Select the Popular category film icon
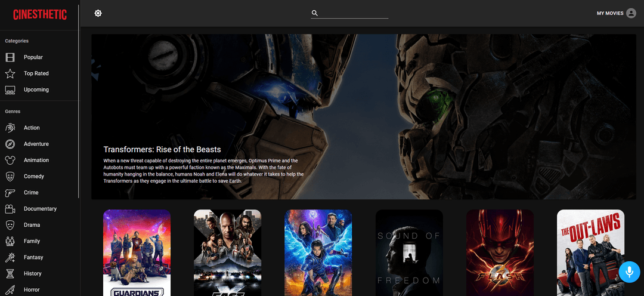644x296 pixels. [10, 57]
